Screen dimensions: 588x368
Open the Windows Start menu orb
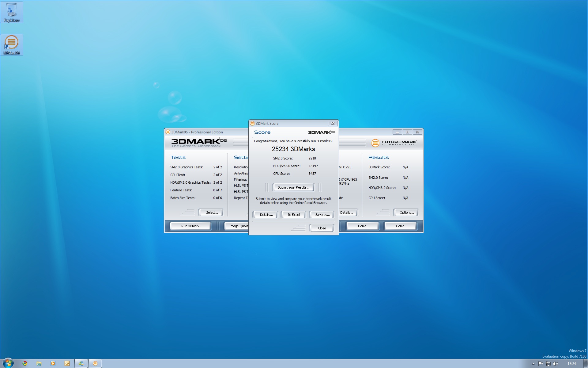pos(8,363)
